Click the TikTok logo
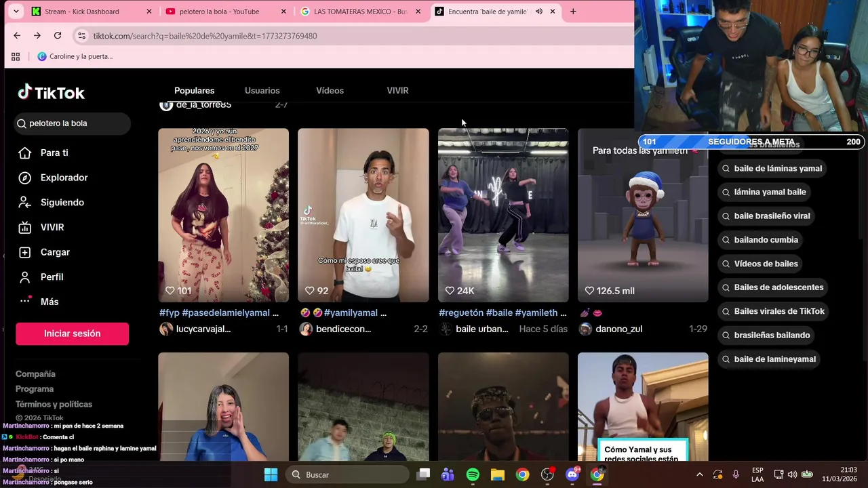The width and height of the screenshot is (868, 488). point(51,92)
